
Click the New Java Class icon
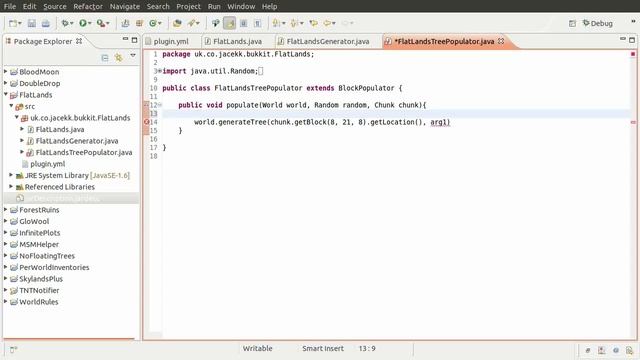click(x=153, y=23)
